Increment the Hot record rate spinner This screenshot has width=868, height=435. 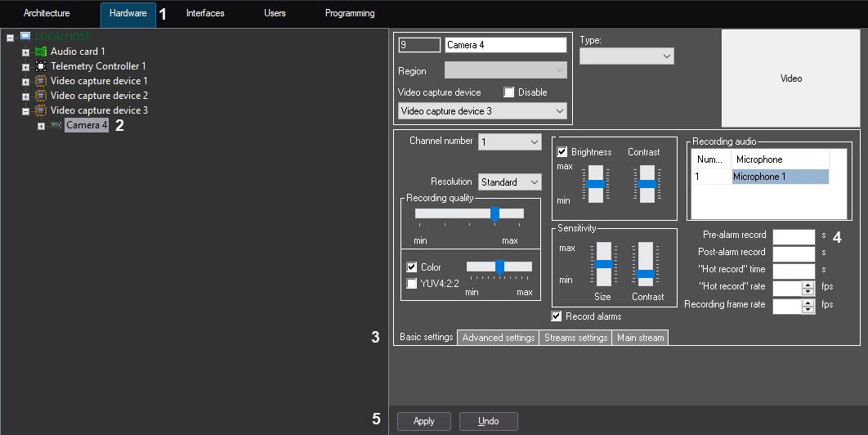coord(808,284)
